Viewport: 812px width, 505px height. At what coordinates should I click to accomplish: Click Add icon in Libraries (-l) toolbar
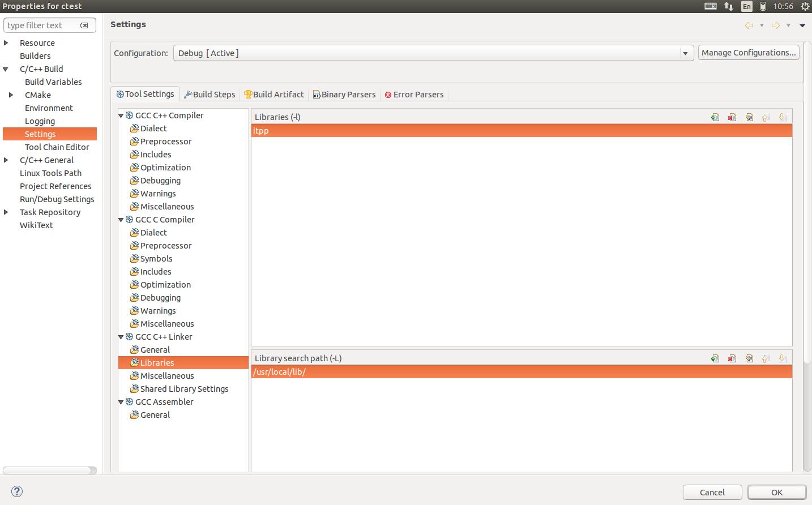pos(715,117)
